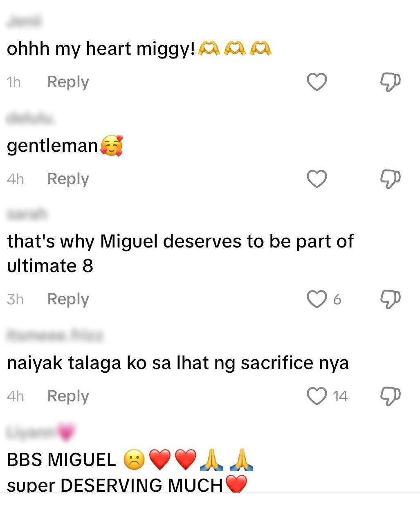Reply to the "Miguel deserves ultimate 8" comment
Viewport: 420px width, 513px height.
[x=68, y=299]
